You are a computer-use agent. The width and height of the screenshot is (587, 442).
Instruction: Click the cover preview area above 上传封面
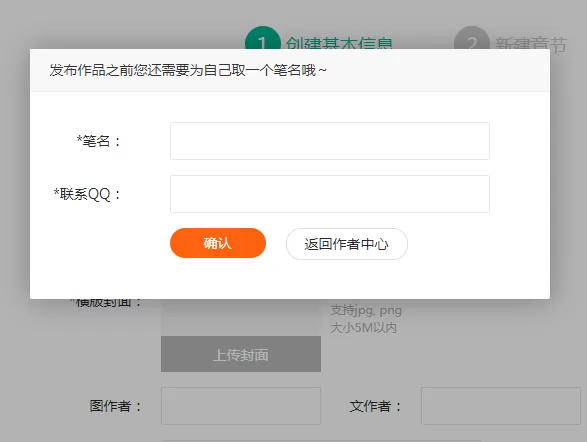[241, 317]
